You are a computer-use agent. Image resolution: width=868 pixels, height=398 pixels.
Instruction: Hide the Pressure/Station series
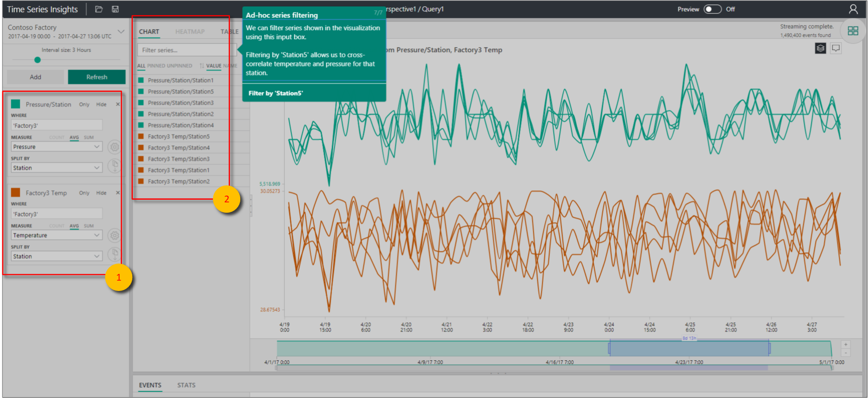pyautogui.click(x=101, y=104)
